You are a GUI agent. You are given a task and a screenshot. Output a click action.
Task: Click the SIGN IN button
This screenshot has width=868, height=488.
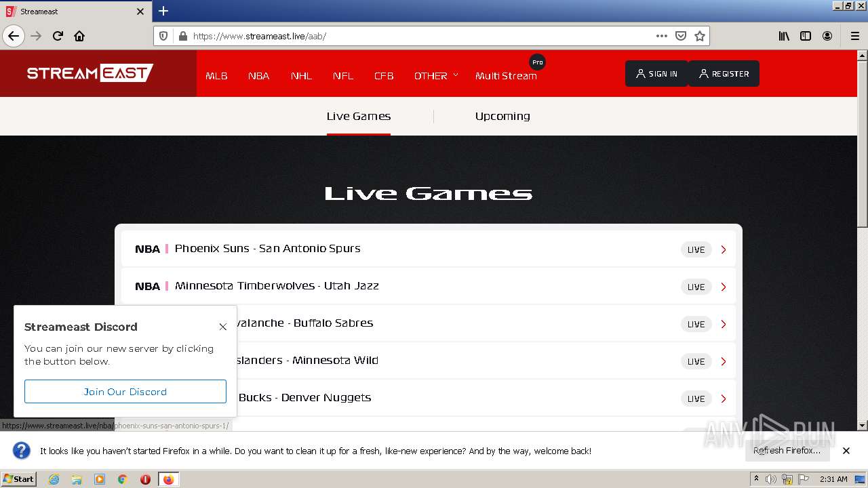pos(656,74)
